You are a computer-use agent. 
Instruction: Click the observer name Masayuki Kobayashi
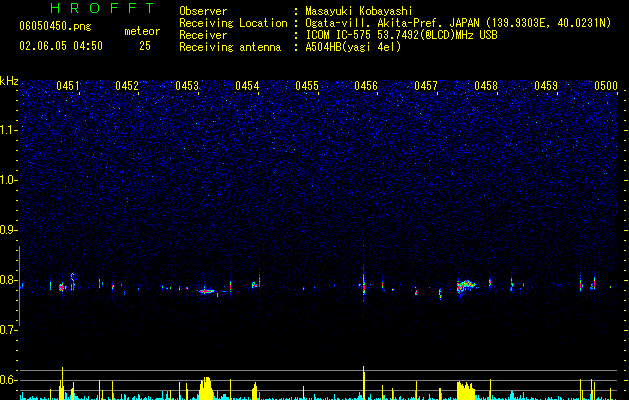pos(359,11)
